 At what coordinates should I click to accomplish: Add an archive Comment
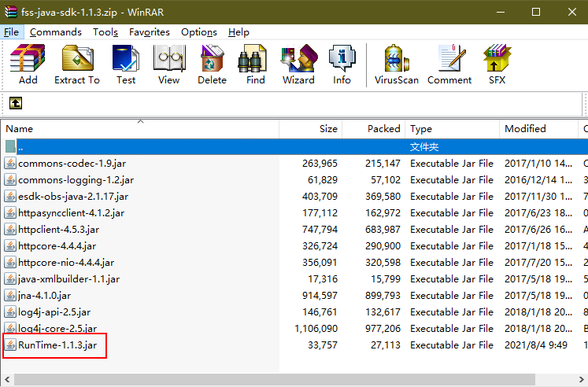pyautogui.click(x=449, y=64)
